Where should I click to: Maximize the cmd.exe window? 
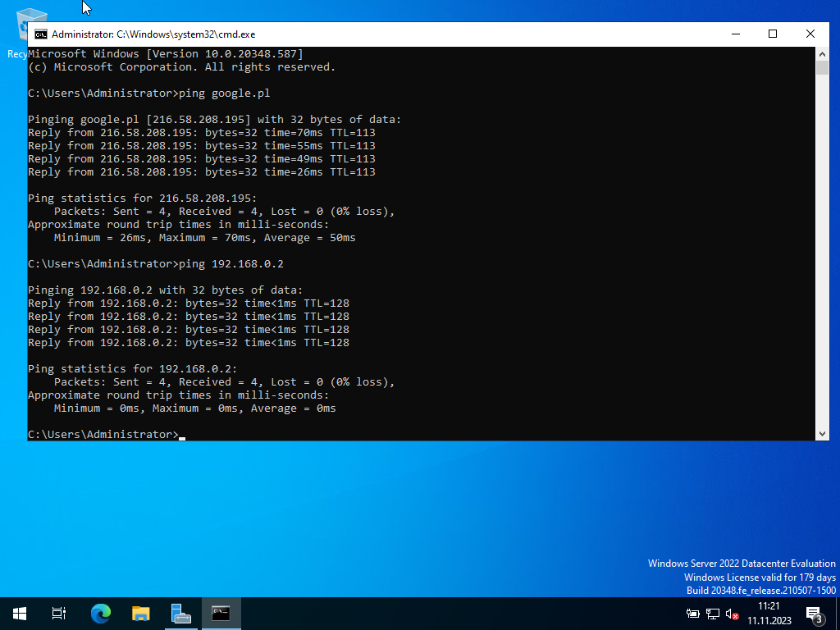773,34
